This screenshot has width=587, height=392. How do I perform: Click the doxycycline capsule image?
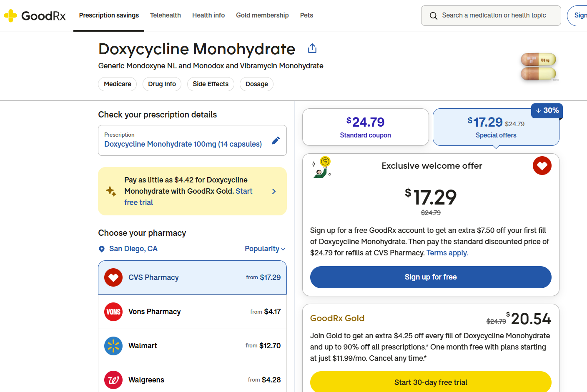coord(539,67)
